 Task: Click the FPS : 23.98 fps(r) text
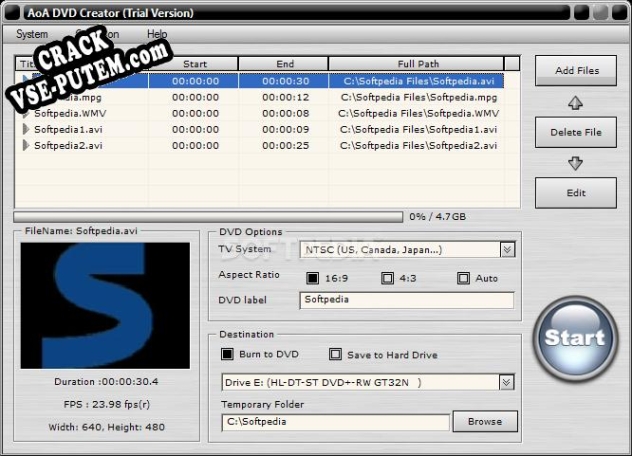(x=106, y=404)
